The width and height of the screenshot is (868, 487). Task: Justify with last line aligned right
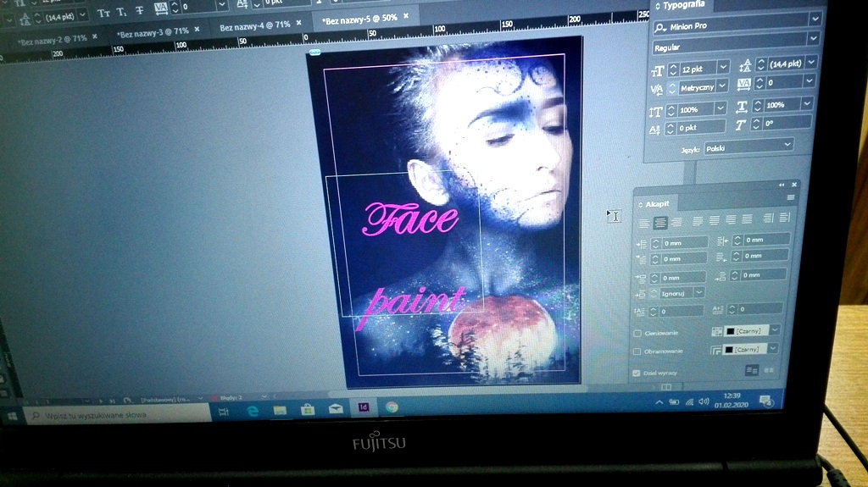pos(731,220)
